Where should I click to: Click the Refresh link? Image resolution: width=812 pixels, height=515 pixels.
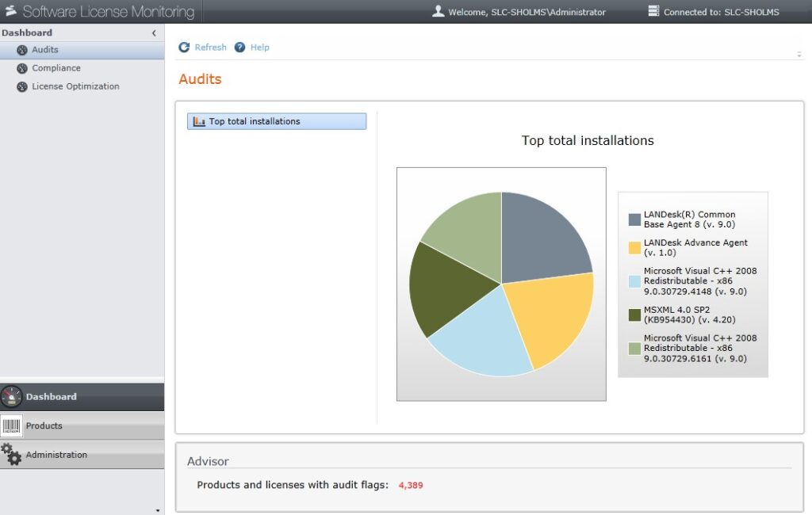tap(210, 47)
